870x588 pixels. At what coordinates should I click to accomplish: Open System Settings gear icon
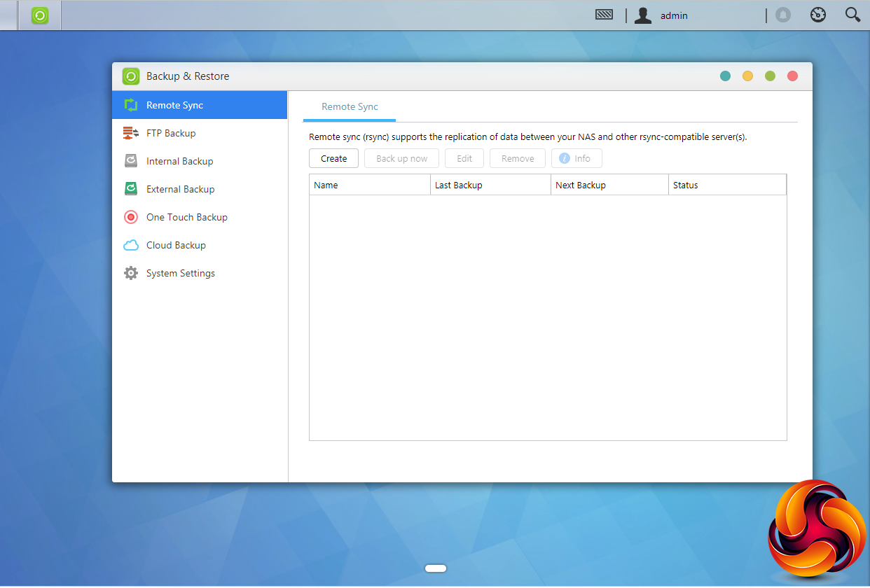pyautogui.click(x=131, y=273)
